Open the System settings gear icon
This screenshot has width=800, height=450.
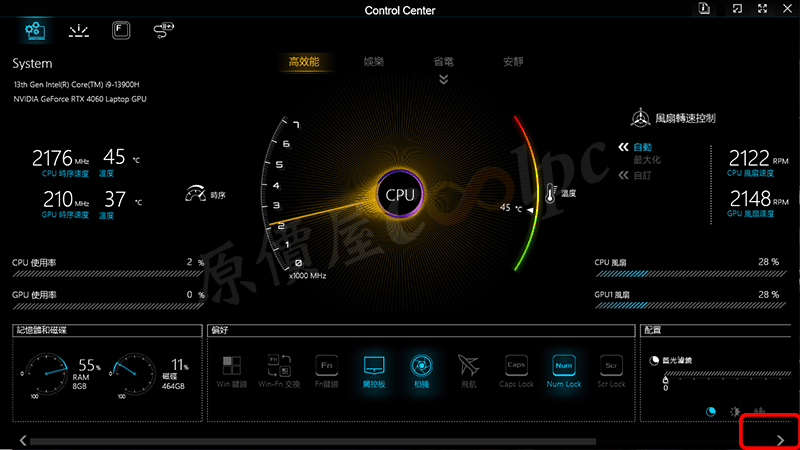tap(34, 31)
